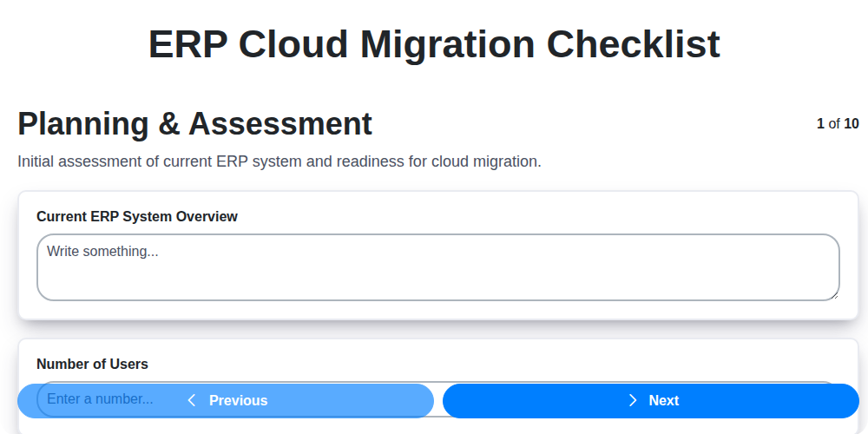
Task: Click the word 'Assessment' in the section heading
Action: coord(280,124)
